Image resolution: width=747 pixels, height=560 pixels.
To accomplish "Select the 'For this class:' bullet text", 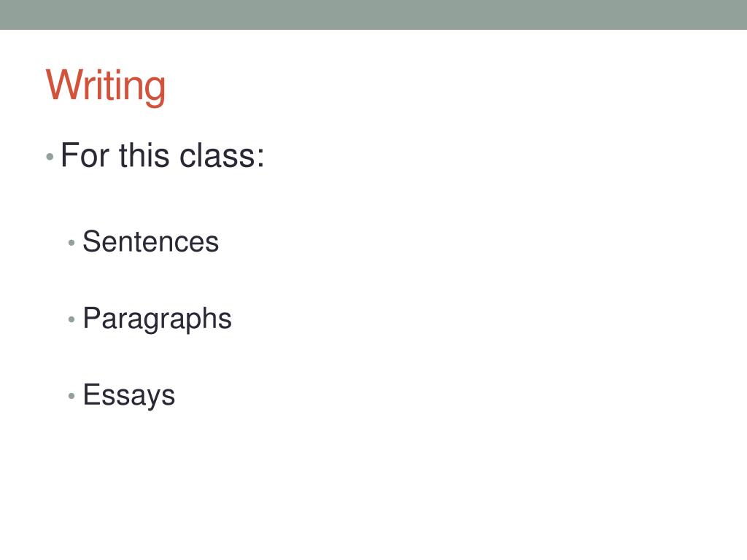I will pyautogui.click(x=162, y=155).
